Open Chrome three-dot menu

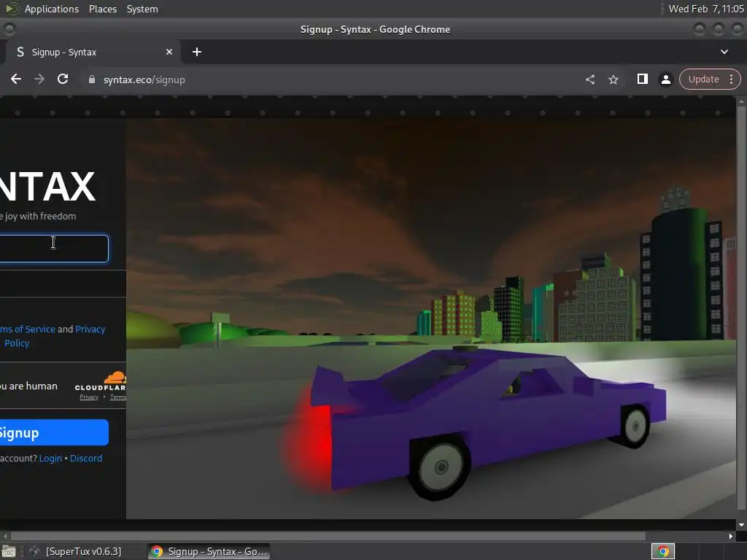(x=731, y=79)
